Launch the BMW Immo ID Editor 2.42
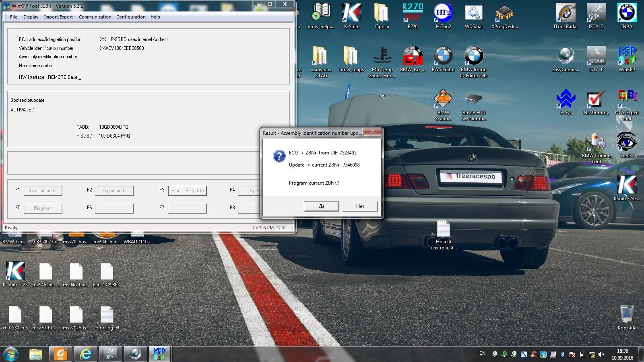Image resolution: width=644 pixels, height=362 pixels. [x=474, y=62]
